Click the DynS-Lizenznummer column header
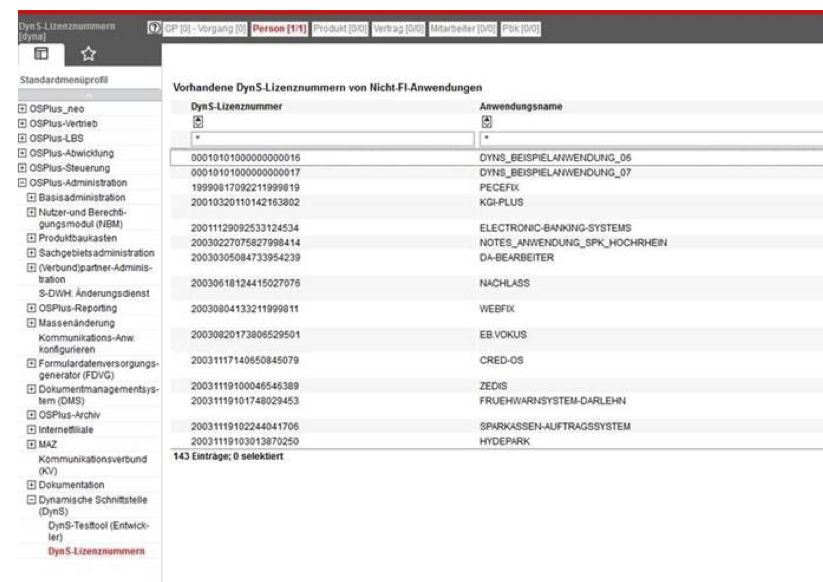The height and width of the screenshot is (582, 823). (236, 106)
